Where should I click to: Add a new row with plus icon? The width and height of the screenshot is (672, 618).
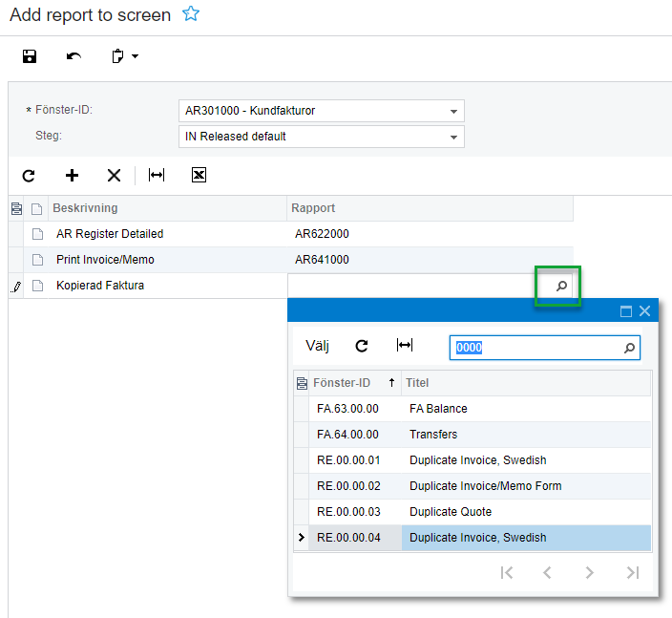point(72,175)
